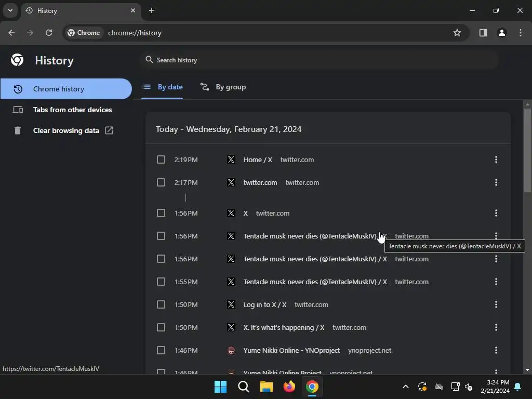Screen dimensions: 532x399
Task: Open more actions for Log in to X entry
Action: point(496,304)
